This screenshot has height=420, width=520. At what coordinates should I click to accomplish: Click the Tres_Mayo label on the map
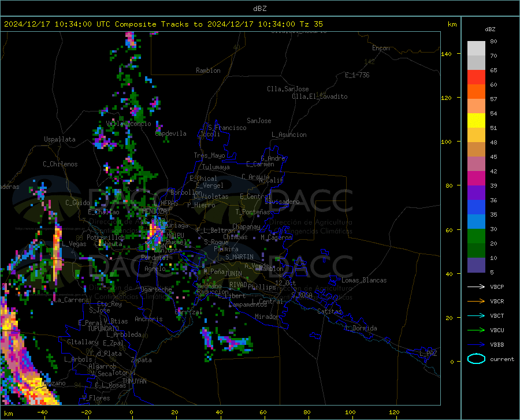(209, 155)
